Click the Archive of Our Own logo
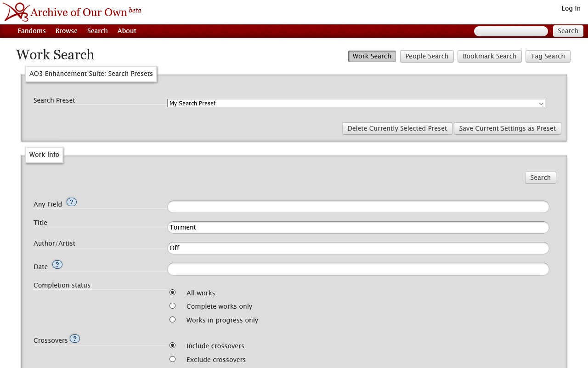 click(16, 12)
